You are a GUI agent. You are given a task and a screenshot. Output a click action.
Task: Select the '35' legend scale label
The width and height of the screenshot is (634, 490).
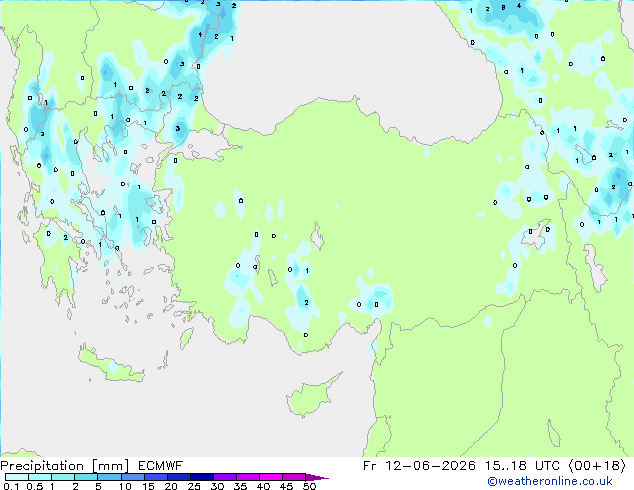point(240,486)
